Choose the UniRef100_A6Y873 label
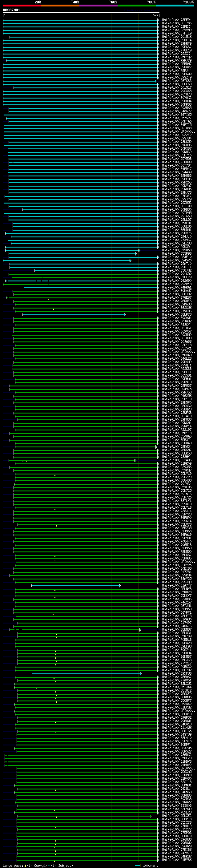This screenshot has height=868, width=197. (x=177, y=94)
